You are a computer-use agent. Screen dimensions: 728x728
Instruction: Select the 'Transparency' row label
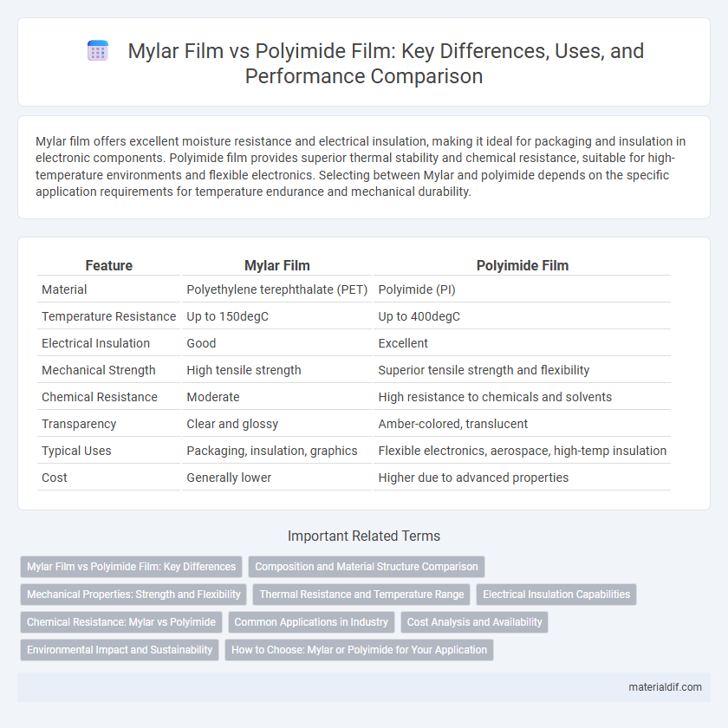tap(79, 425)
